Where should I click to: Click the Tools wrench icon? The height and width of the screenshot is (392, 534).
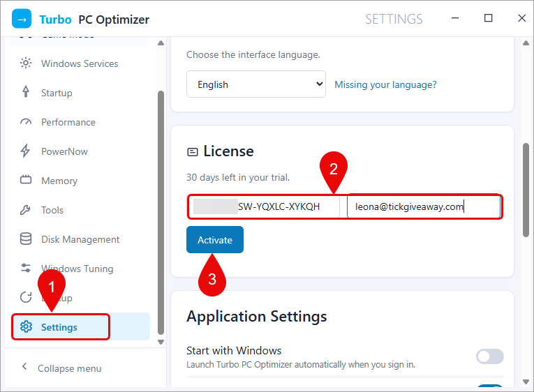25,210
